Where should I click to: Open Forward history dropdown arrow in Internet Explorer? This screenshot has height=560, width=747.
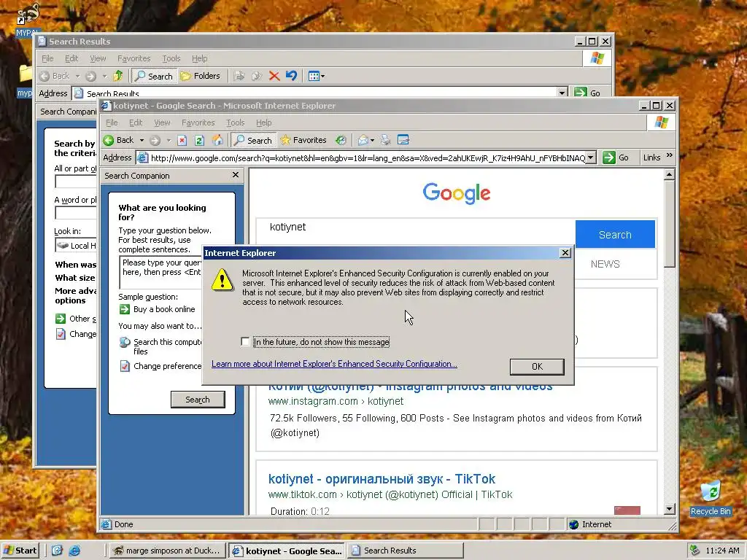169,140
